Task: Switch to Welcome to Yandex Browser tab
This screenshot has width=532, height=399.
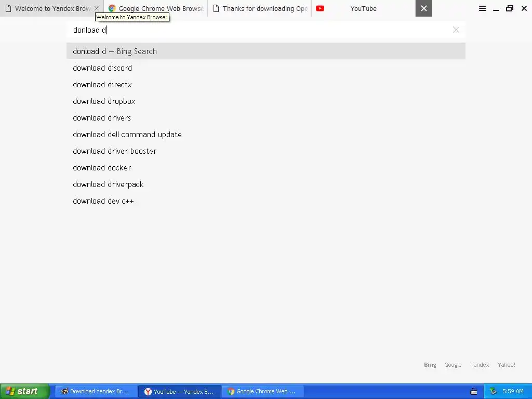Action: tap(51, 8)
